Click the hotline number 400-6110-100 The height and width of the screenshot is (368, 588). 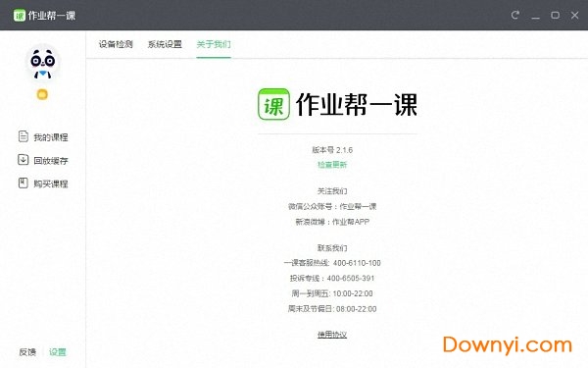357,263
